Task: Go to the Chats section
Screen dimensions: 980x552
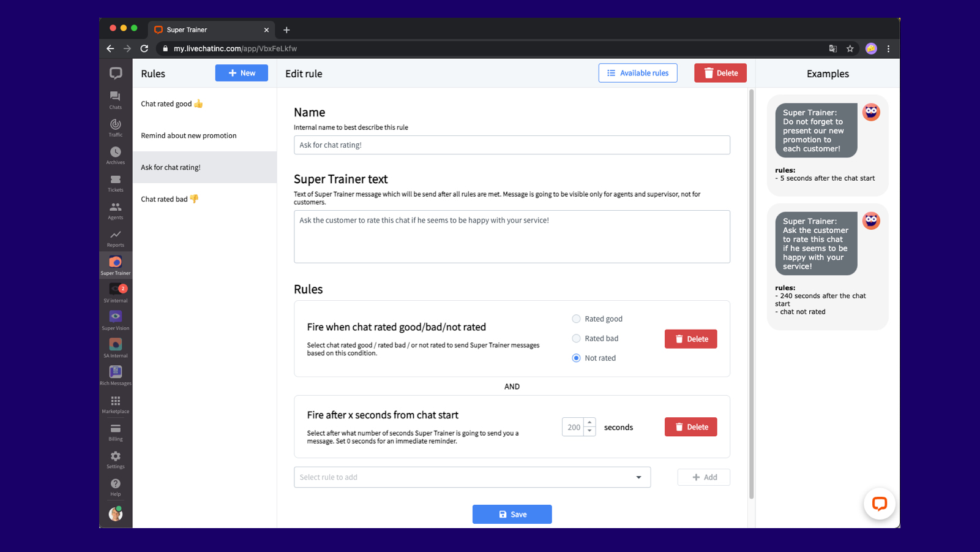Action: coord(116,100)
